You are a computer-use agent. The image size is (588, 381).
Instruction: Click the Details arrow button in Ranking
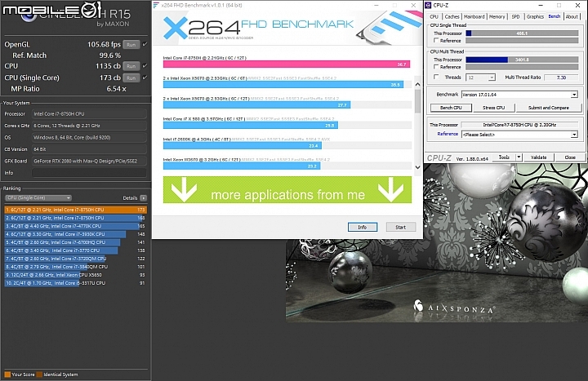pos(143,197)
